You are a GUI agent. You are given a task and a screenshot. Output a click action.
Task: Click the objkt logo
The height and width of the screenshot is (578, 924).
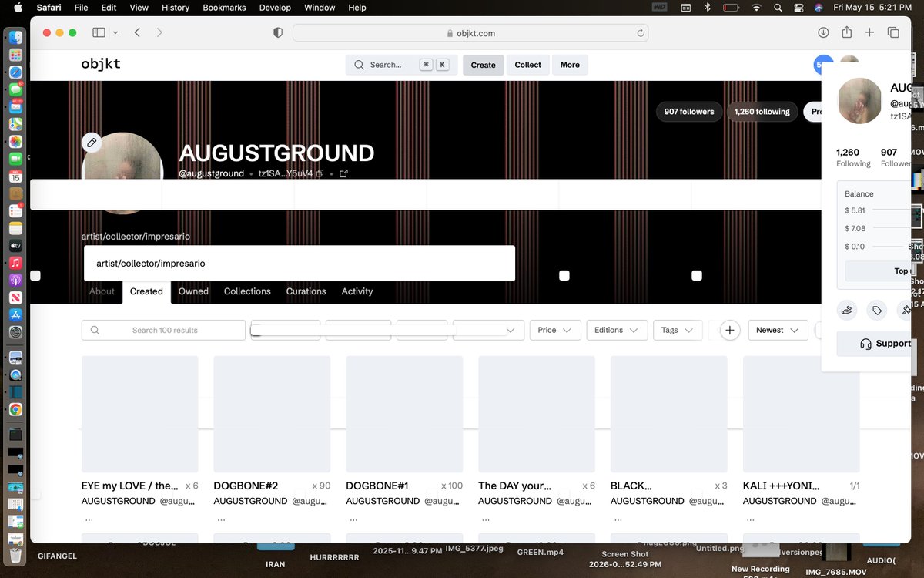click(101, 64)
